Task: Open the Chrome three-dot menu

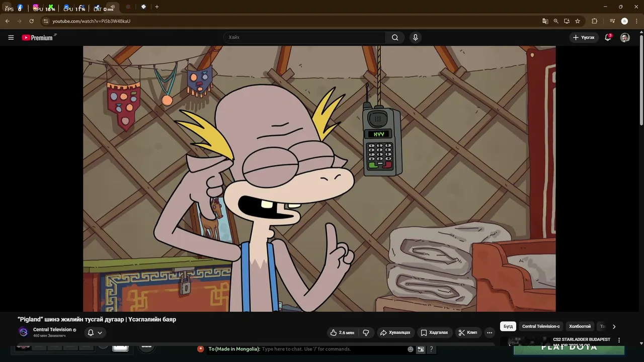Action: point(636,21)
